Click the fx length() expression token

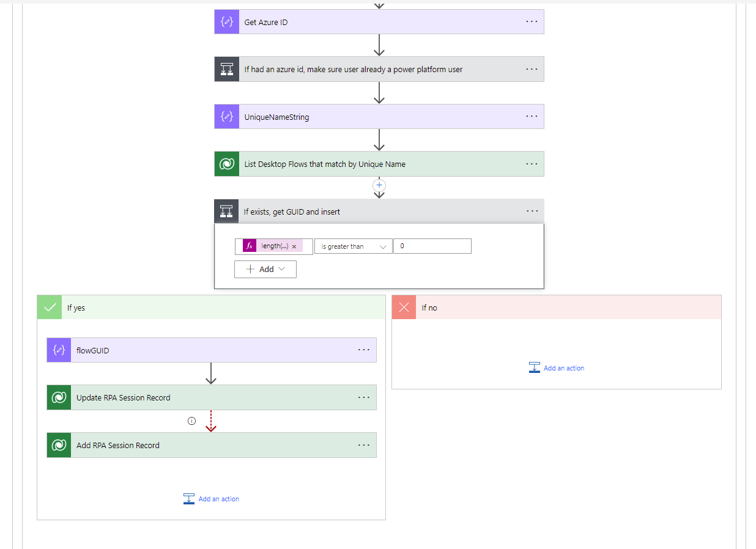(x=271, y=246)
